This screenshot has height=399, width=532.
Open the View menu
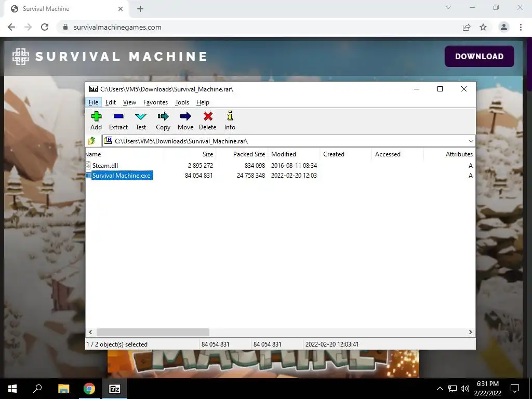[x=129, y=102]
